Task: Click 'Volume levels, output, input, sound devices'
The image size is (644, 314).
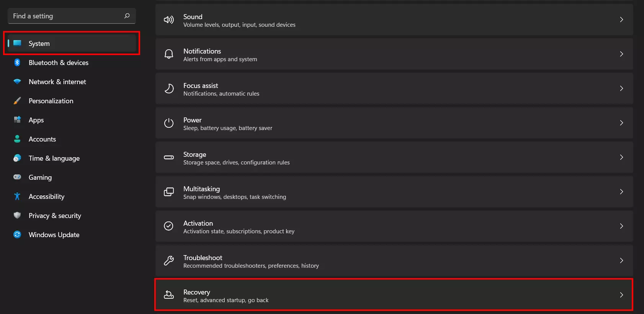Action: (239, 25)
